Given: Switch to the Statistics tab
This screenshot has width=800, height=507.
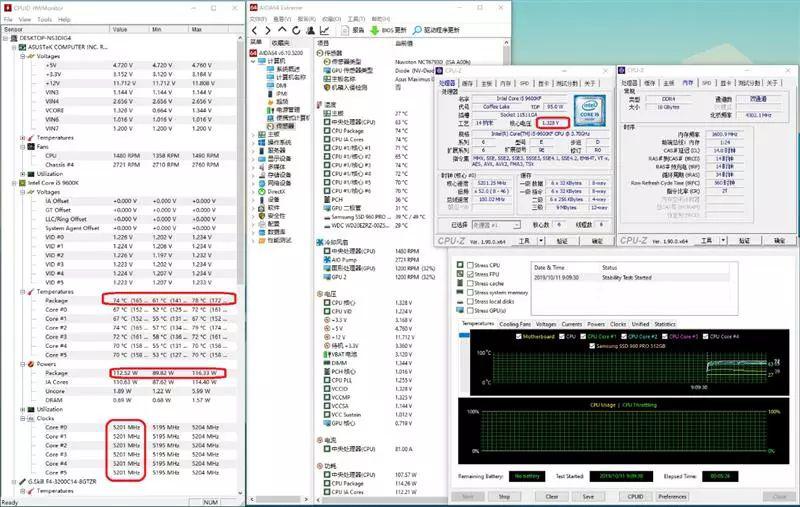Looking at the screenshot, I should 665,324.
